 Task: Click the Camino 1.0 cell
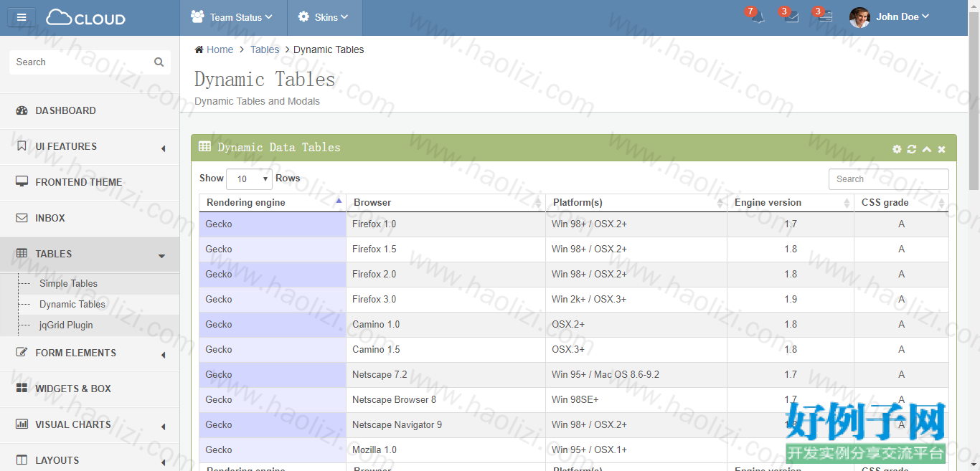click(x=446, y=325)
